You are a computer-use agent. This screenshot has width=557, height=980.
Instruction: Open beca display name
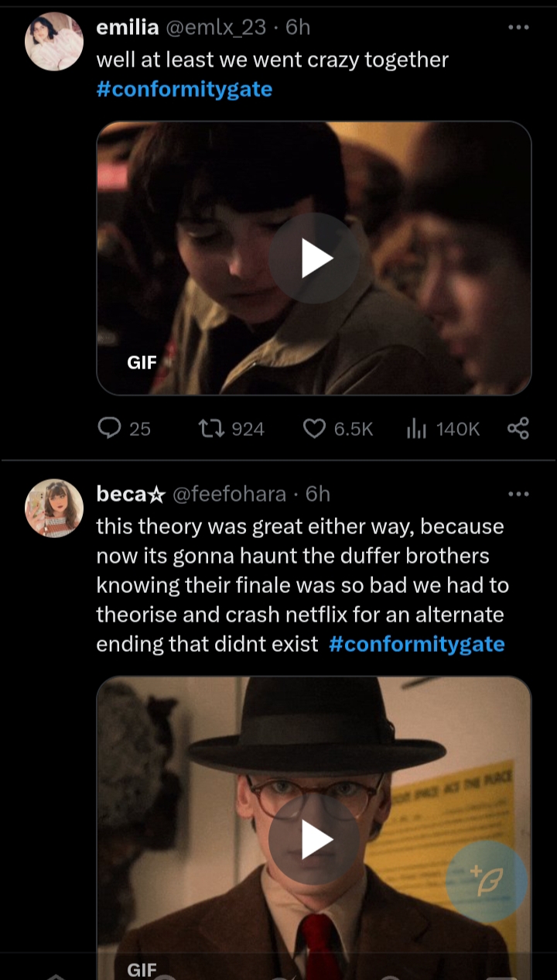131,494
